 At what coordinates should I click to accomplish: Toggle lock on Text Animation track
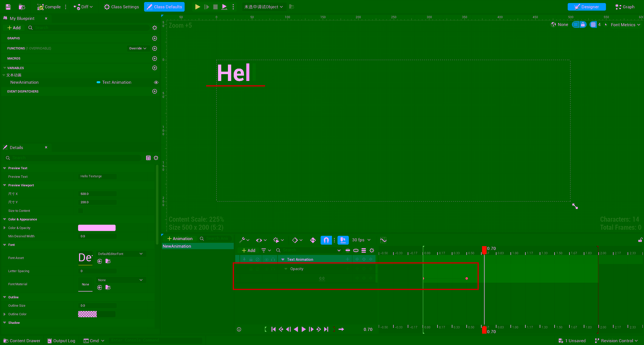tap(251, 259)
